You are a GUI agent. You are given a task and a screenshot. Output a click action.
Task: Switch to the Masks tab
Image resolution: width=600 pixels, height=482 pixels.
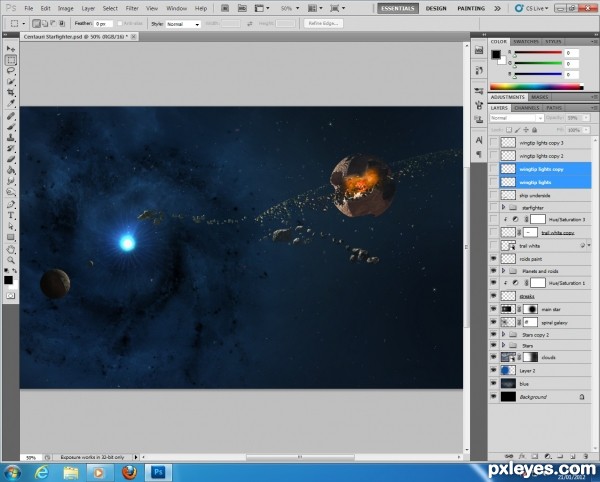click(540, 97)
